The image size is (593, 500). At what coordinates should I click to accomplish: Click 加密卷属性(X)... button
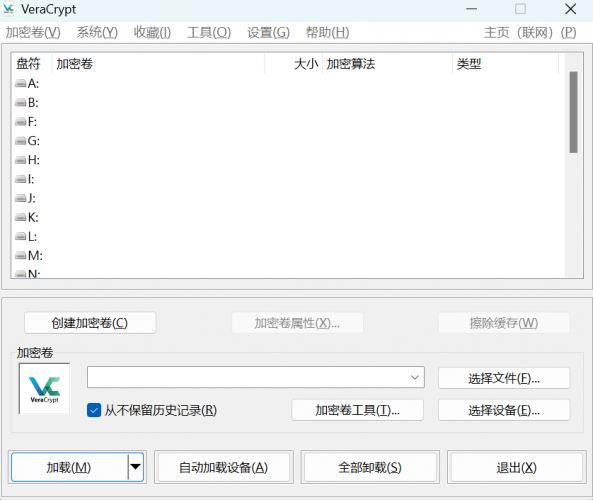[297, 323]
